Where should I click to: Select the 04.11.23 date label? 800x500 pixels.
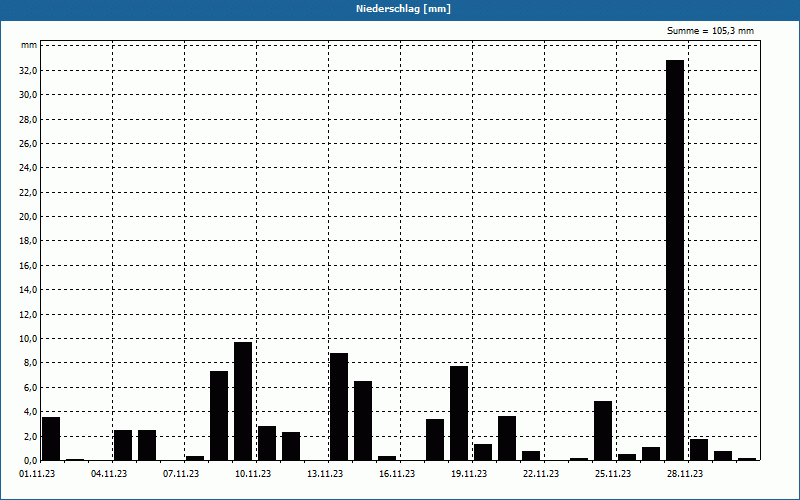109,474
